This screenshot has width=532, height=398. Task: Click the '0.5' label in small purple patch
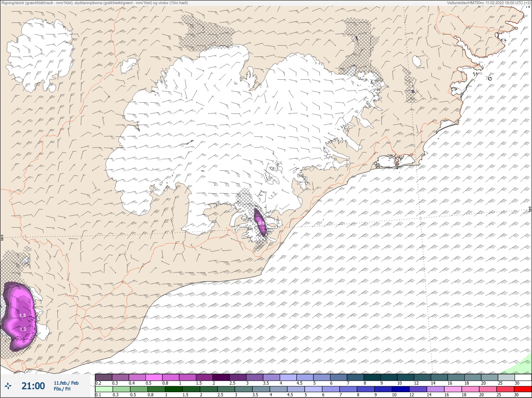261,224
